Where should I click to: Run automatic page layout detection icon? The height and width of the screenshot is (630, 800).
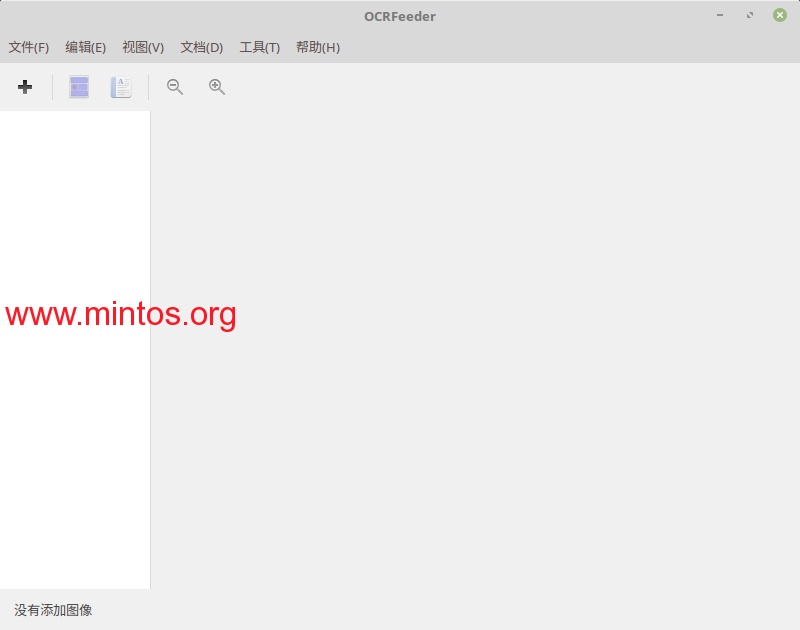tap(79, 87)
